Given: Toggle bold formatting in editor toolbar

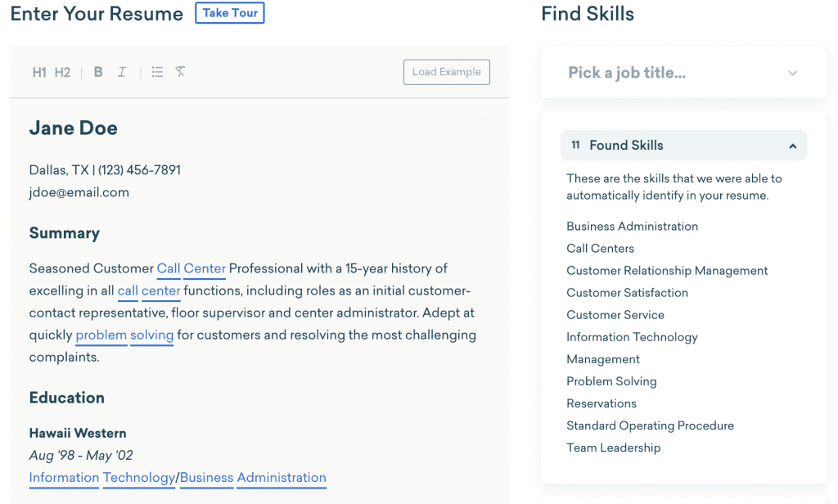Looking at the screenshot, I should [x=98, y=72].
